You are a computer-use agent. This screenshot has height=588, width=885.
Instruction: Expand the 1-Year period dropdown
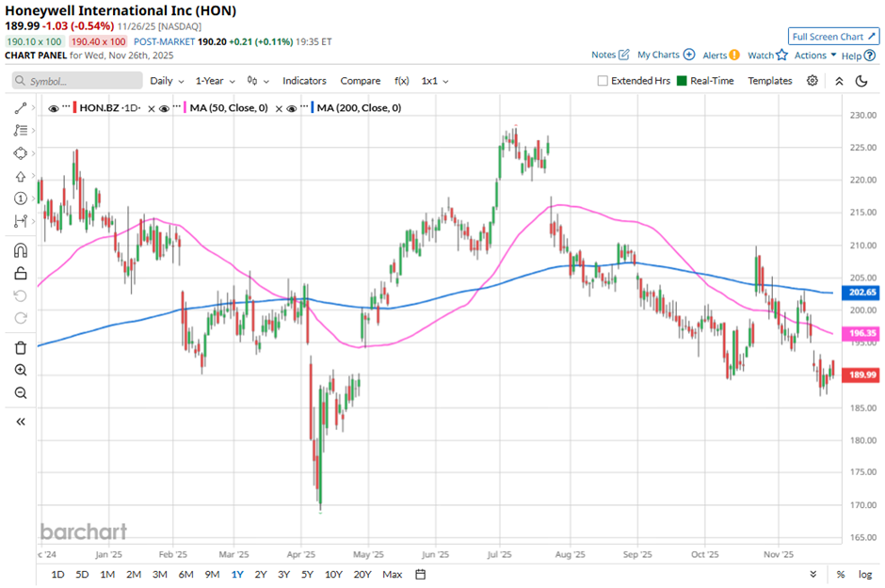(216, 81)
